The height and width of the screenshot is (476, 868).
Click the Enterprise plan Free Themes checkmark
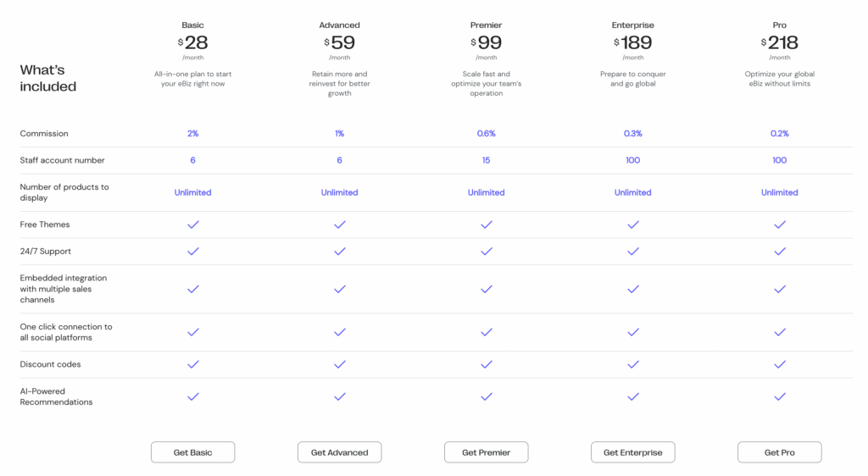tap(632, 224)
